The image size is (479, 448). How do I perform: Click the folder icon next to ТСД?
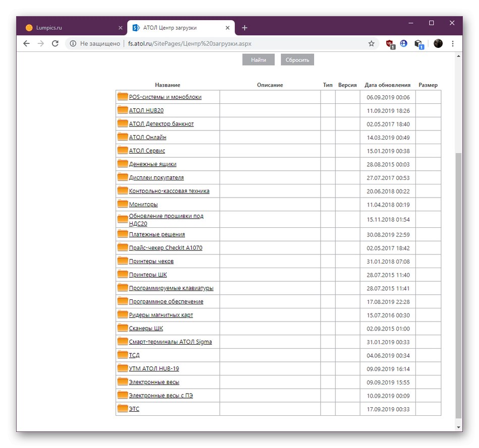123,355
